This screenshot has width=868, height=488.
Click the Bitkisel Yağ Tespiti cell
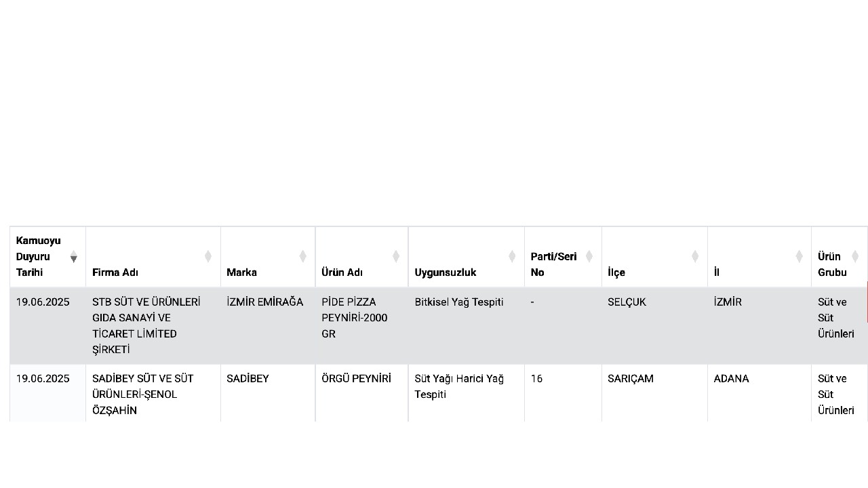467,326
